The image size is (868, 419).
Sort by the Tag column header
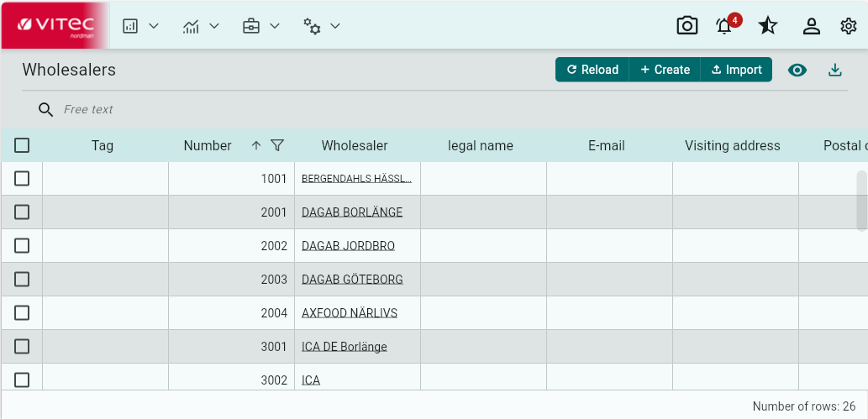[103, 145]
